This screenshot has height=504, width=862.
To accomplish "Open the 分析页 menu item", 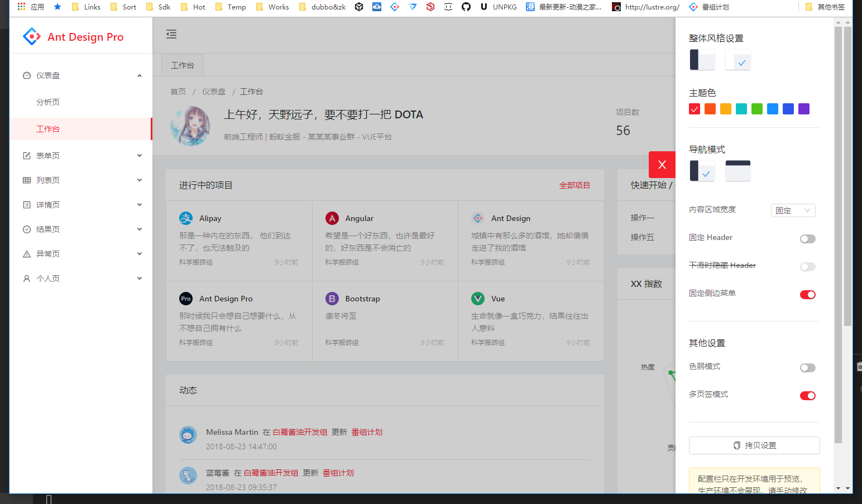I will click(x=81, y=102).
